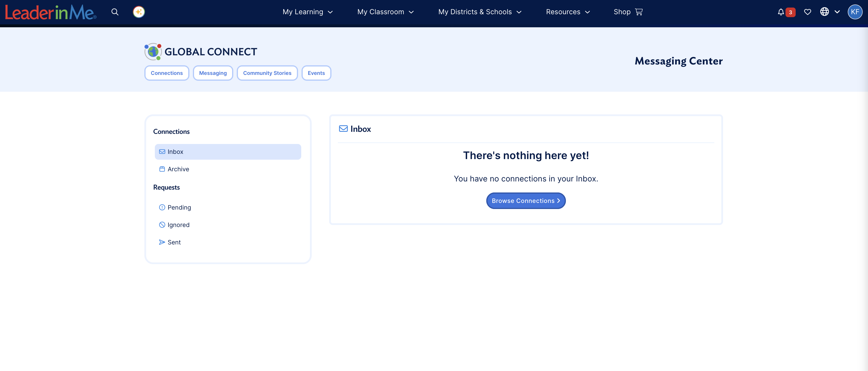
Task: Click the envelope icon beside Inbox heading
Action: point(343,129)
